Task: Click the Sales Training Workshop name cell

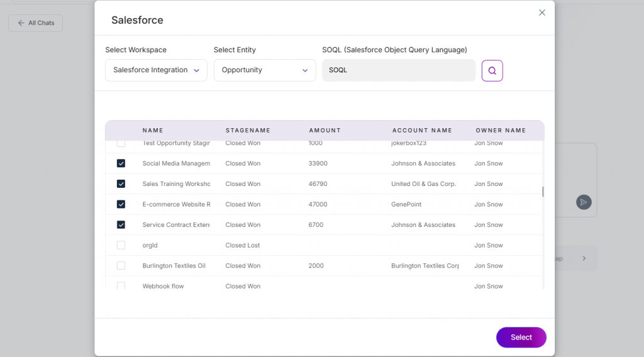Action: coord(176,184)
